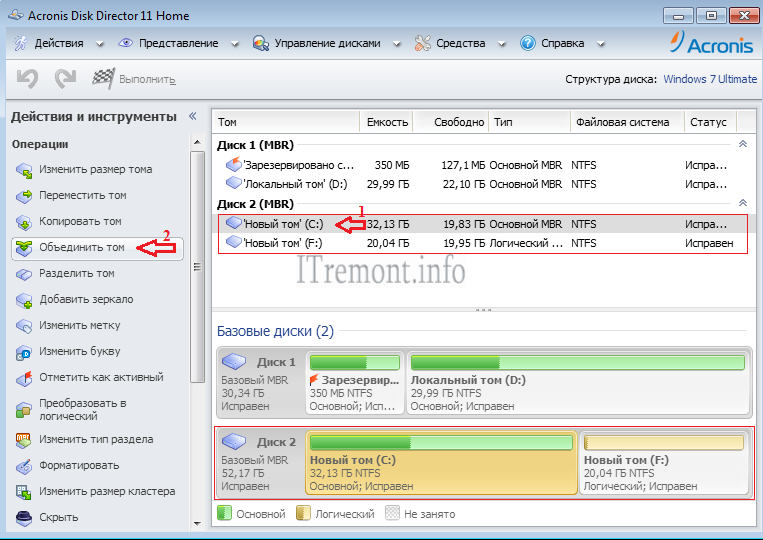Open the Действия menu

point(59,43)
